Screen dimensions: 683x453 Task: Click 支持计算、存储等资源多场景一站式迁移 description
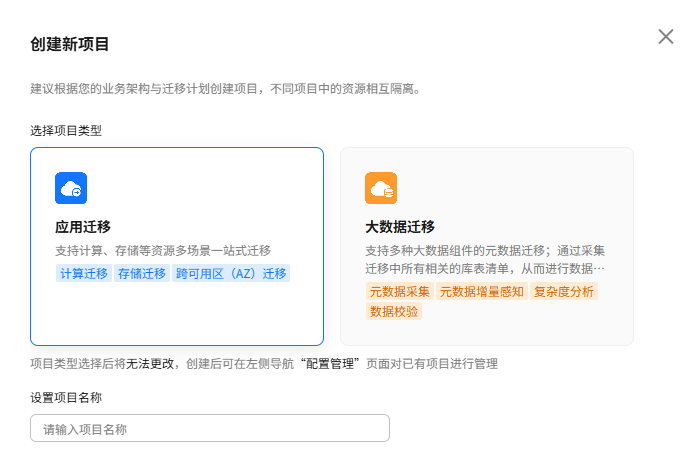(163, 250)
